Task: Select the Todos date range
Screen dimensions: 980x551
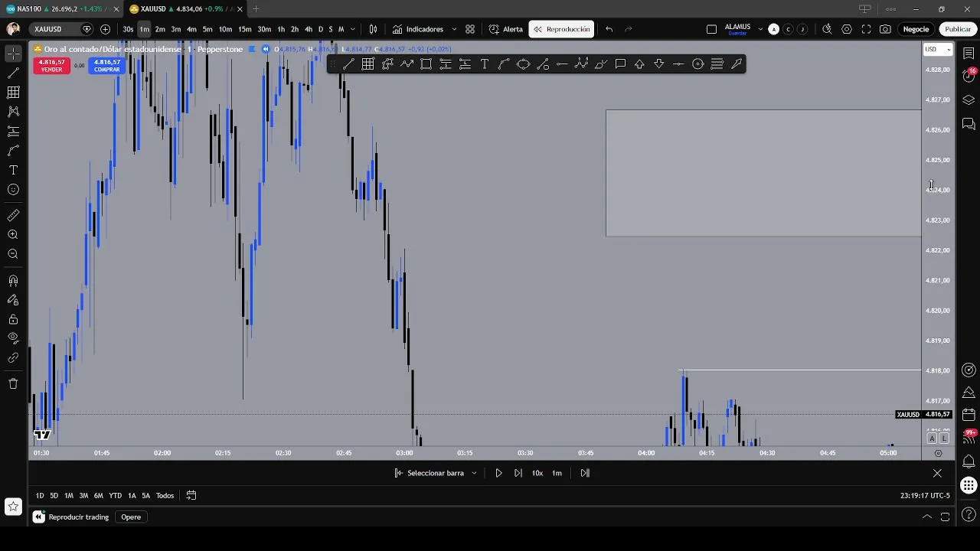Action: coord(165,496)
